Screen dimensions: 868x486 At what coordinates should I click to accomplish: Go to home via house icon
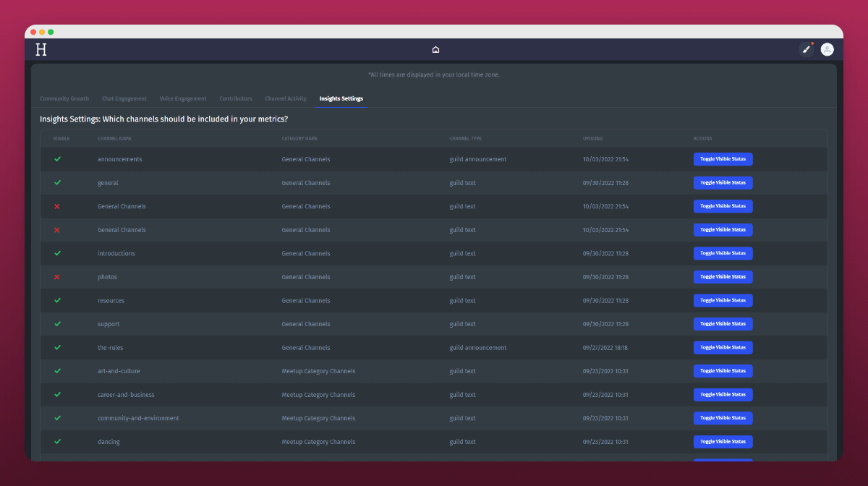tap(435, 50)
